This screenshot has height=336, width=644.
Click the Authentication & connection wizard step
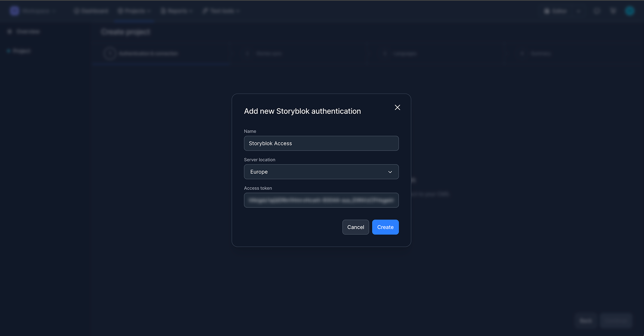click(x=149, y=54)
